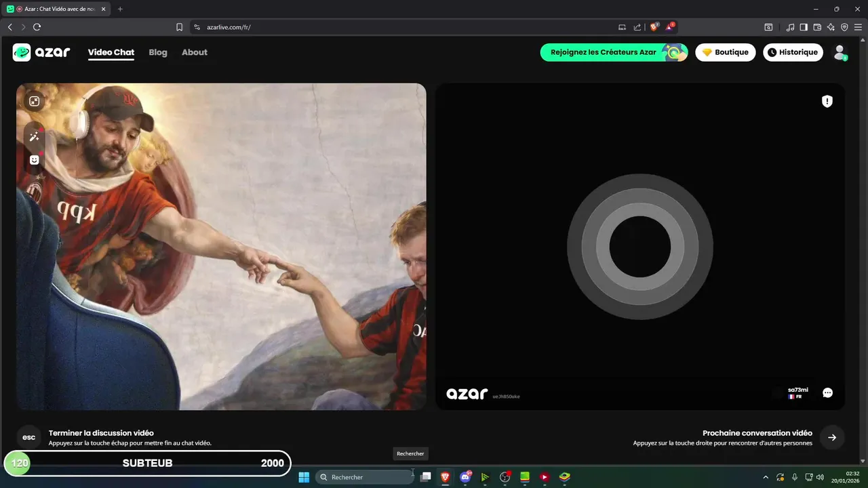Screen dimensions: 868x488
Task: Open the smiley face filter icon
Action: coord(35,160)
